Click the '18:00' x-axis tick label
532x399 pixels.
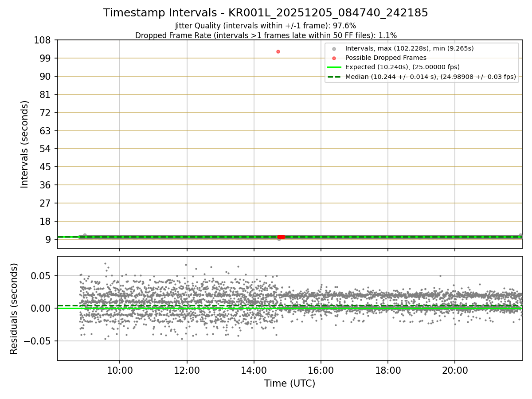pyautogui.click(x=388, y=370)
